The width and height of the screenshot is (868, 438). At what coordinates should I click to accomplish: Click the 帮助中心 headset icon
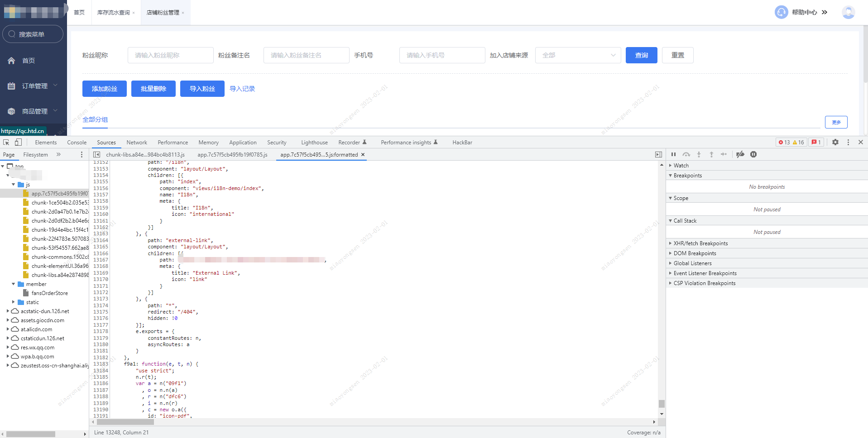click(782, 12)
